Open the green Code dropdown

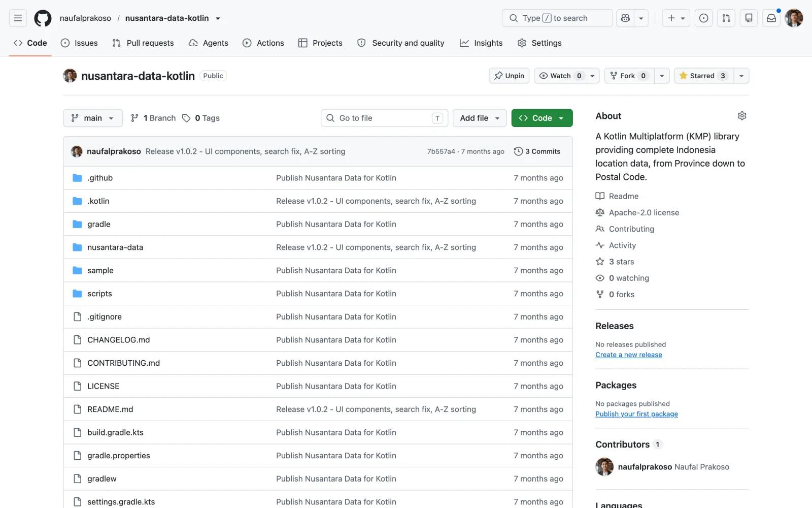[x=542, y=118]
